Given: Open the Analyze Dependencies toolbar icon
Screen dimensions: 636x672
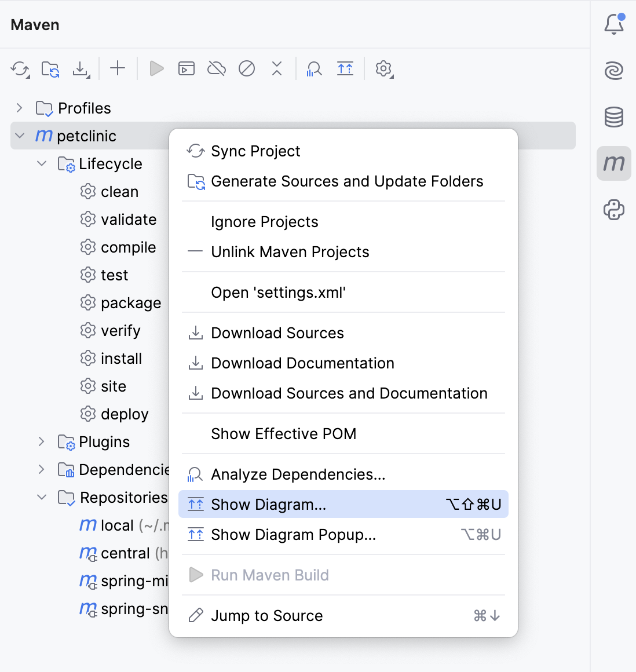Looking at the screenshot, I should point(313,68).
